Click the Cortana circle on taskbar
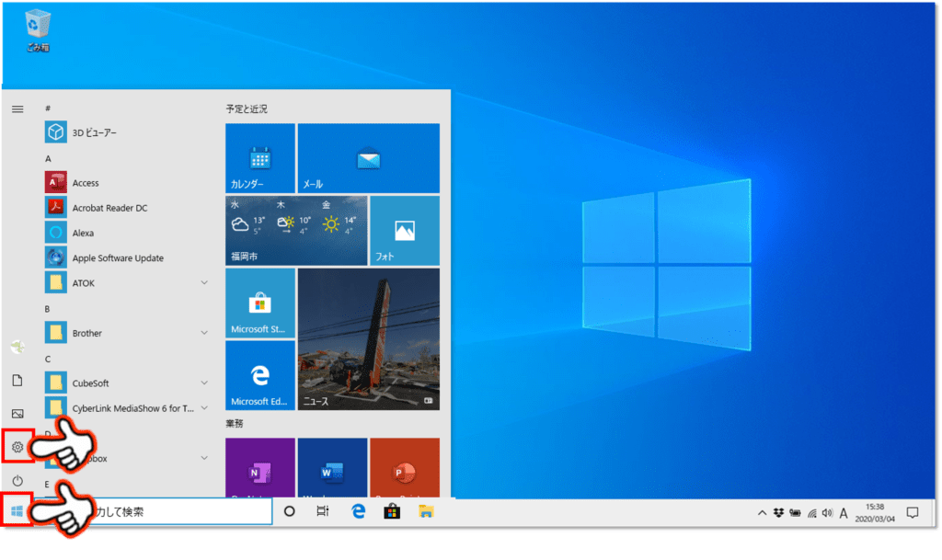 coord(289,511)
